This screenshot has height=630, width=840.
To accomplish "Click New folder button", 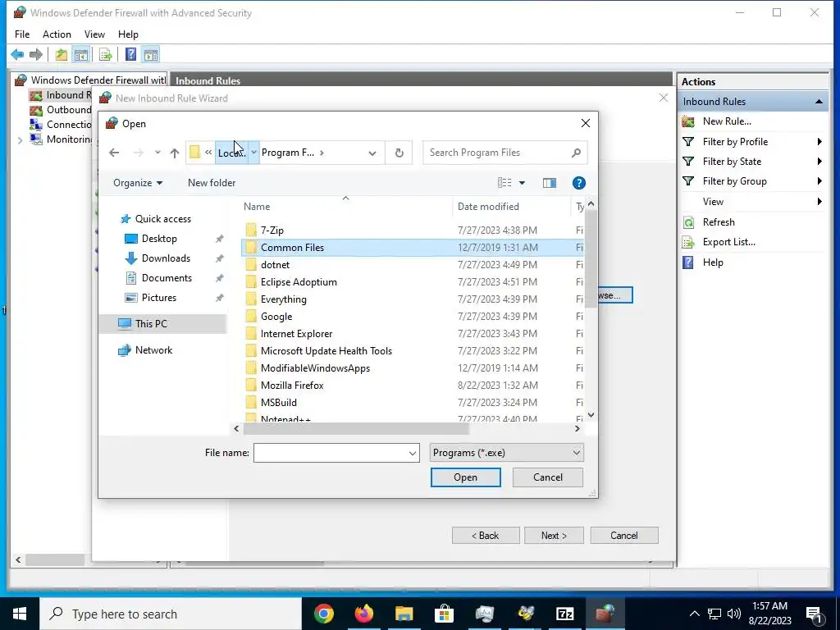I will point(212,183).
